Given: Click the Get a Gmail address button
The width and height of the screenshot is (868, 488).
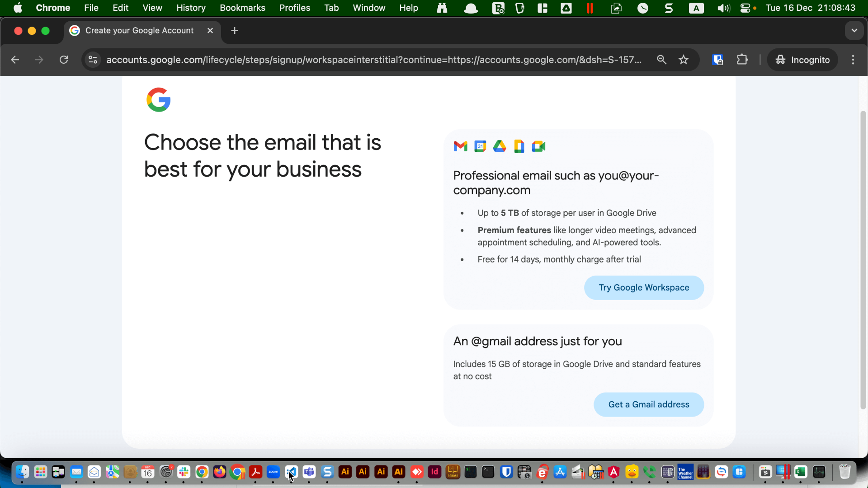Looking at the screenshot, I should point(648,404).
